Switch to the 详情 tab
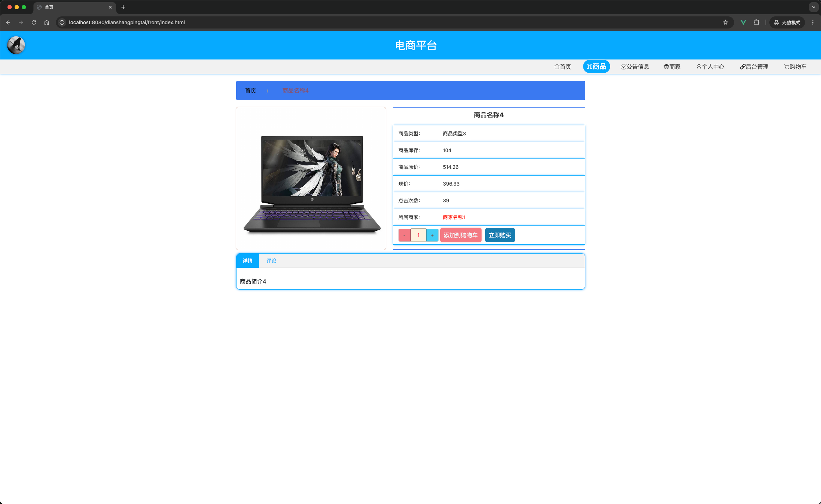The height and width of the screenshot is (504, 821). [x=248, y=261]
